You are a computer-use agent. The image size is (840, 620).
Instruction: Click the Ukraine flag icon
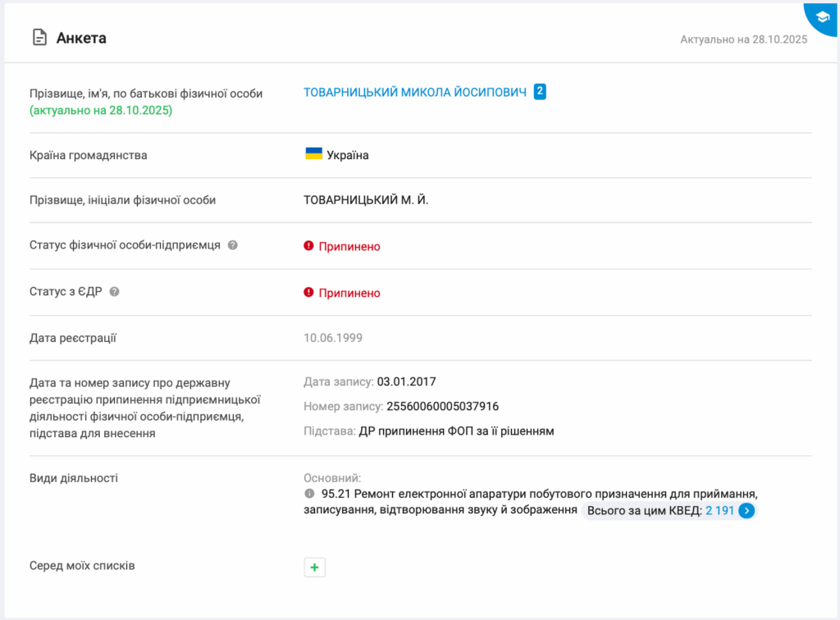tap(313, 154)
